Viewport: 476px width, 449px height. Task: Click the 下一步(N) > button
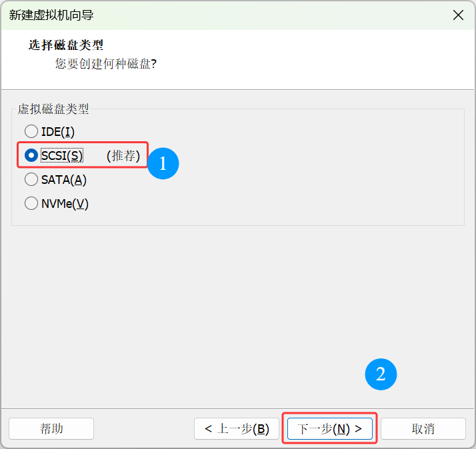click(x=329, y=428)
